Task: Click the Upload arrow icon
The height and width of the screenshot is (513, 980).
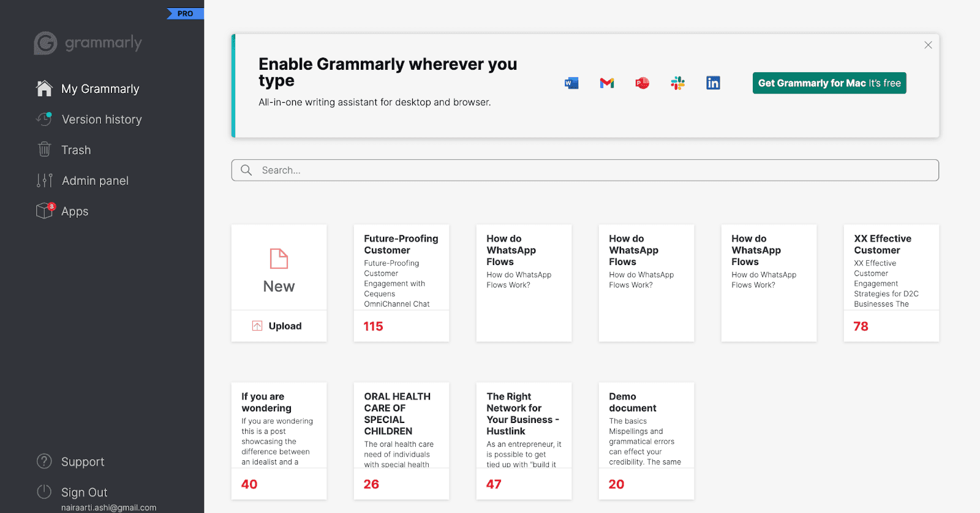Action: click(257, 326)
